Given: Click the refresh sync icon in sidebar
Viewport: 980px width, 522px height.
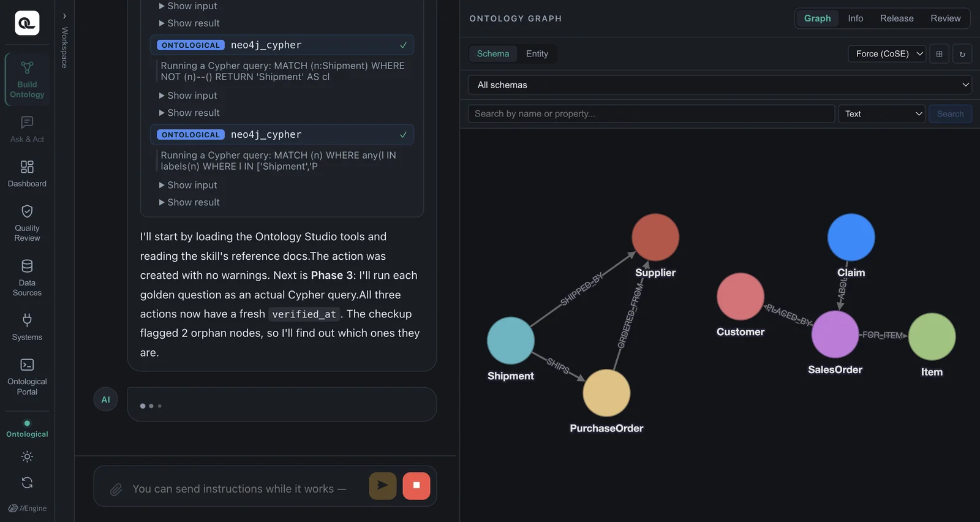Looking at the screenshot, I should coord(27,483).
